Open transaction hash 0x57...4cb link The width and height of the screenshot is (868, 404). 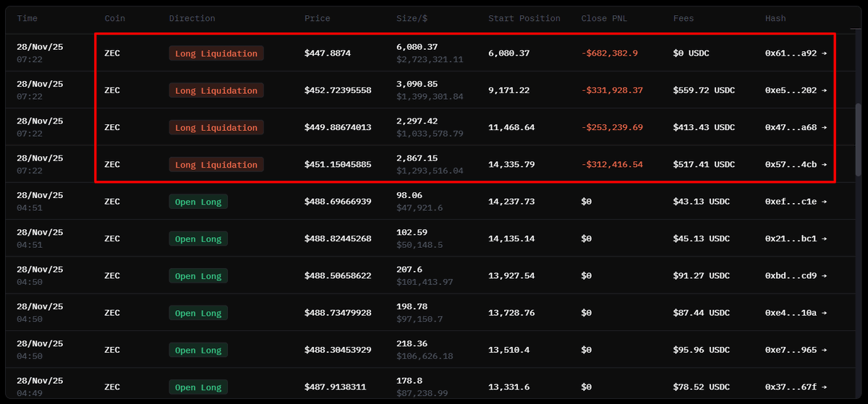tap(796, 165)
